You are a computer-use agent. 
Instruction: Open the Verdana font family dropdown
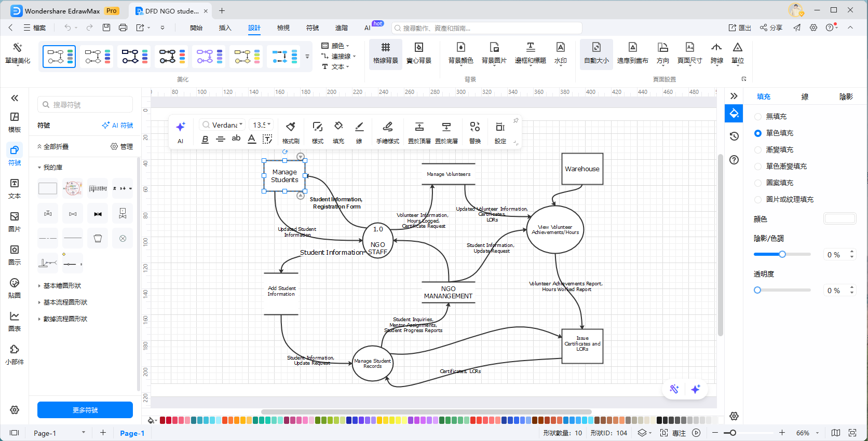(223, 125)
